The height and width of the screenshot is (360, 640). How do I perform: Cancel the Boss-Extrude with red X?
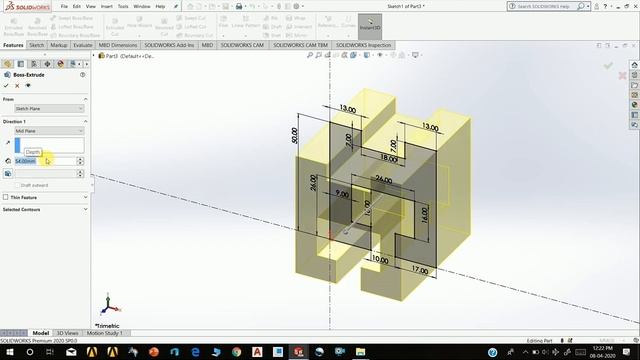(17, 86)
